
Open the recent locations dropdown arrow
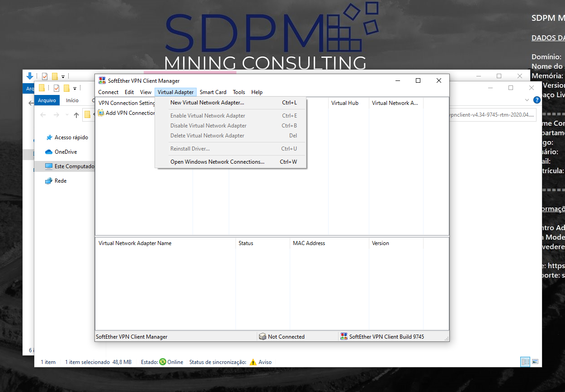click(67, 115)
